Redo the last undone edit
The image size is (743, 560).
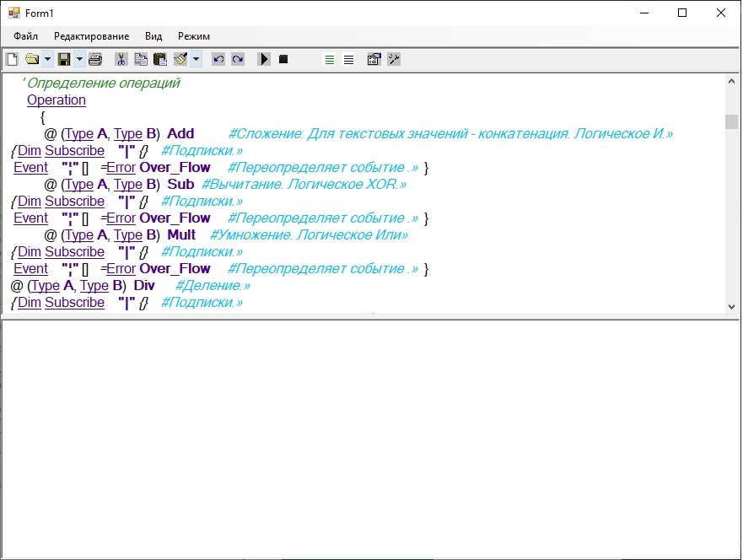[238, 59]
